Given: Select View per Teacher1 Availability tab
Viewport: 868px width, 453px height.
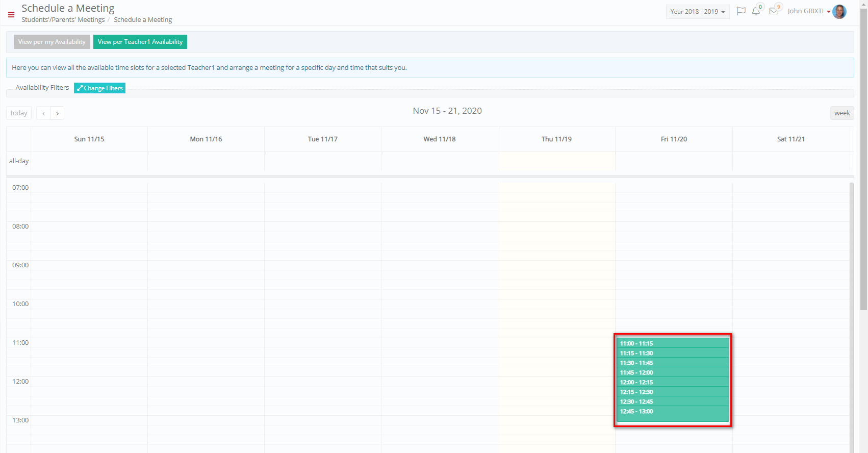Looking at the screenshot, I should 140,42.
